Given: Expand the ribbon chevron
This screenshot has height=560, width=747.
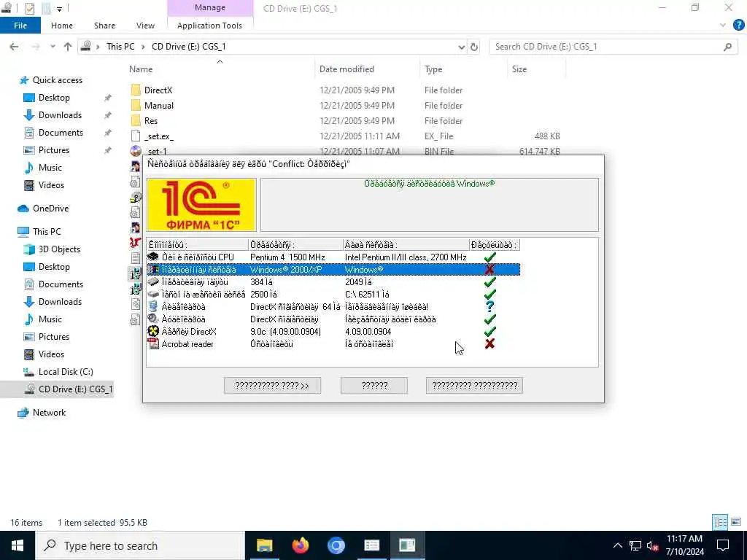Looking at the screenshot, I should [723, 26].
